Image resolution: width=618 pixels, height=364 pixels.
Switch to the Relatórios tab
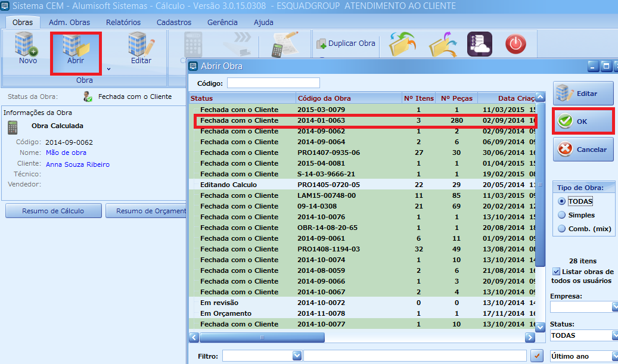(123, 23)
